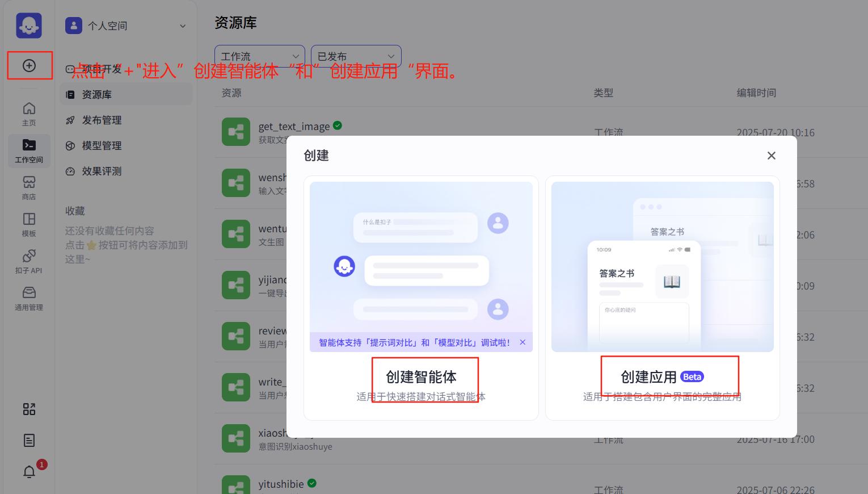Expand the 个人空间 workspace dropdown
The image size is (868, 494).
(126, 26)
